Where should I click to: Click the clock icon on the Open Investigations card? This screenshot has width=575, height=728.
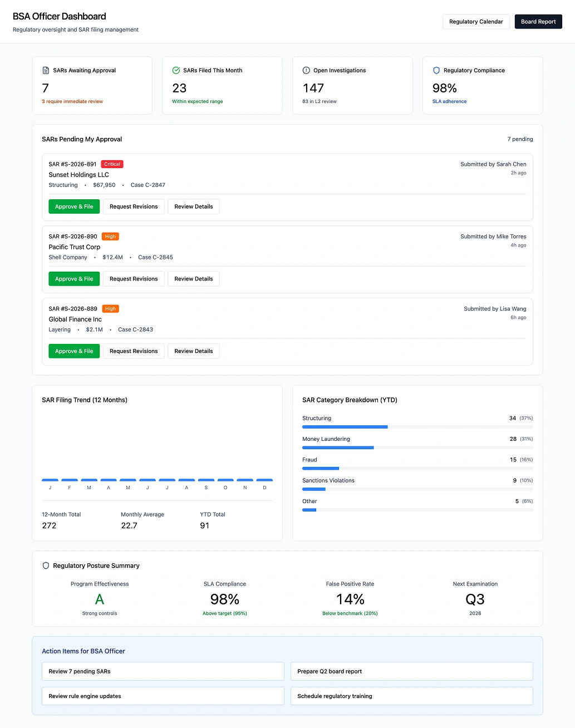pyautogui.click(x=306, y=70)
